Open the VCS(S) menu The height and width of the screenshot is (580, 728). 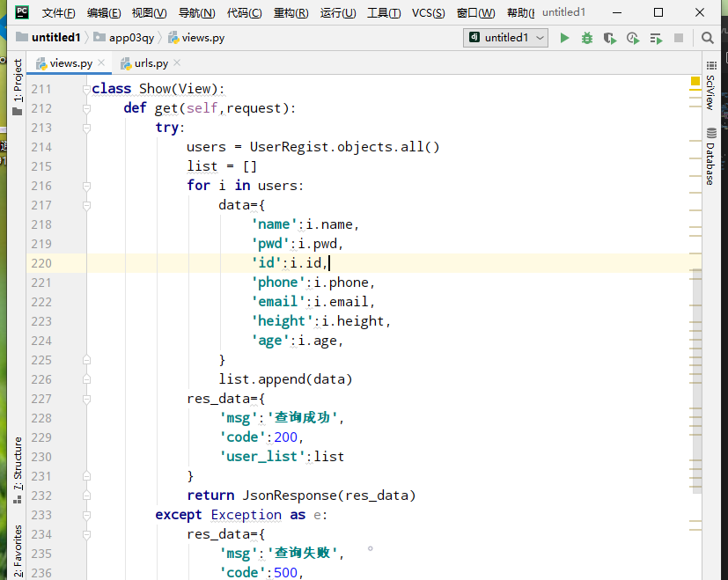[x=428, y=13]
